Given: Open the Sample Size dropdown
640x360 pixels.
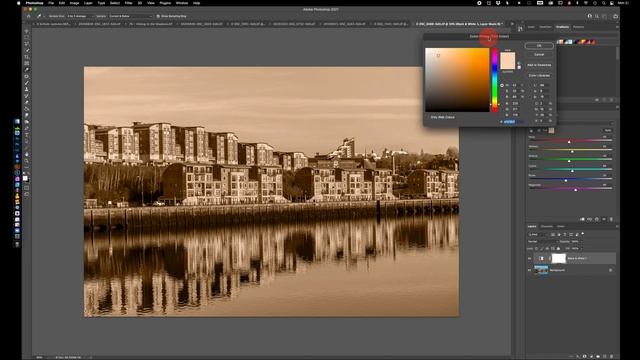Looking at the screenshot, I should pos(80,16).
